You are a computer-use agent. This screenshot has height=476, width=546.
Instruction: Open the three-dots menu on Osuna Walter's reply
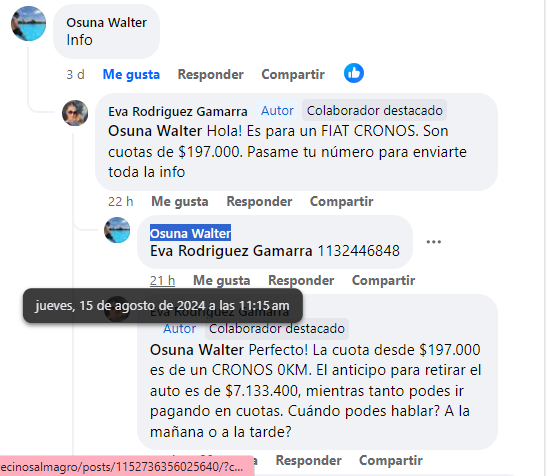434,242
